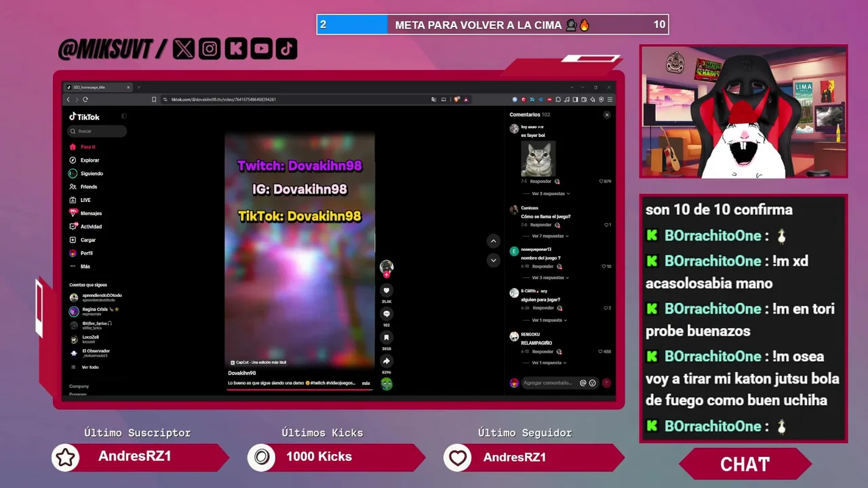Image resolution: width=868 pixels, height=488 pixels.
Task: Bookmark the page from the address bar
Action: (154, 100)
